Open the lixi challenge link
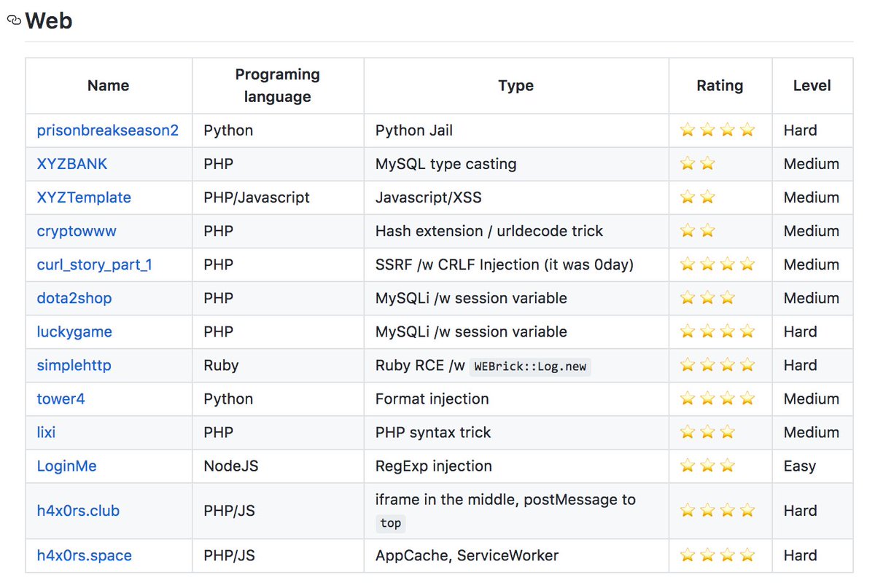Screen dimensions: 875x588 coord(46,432)
